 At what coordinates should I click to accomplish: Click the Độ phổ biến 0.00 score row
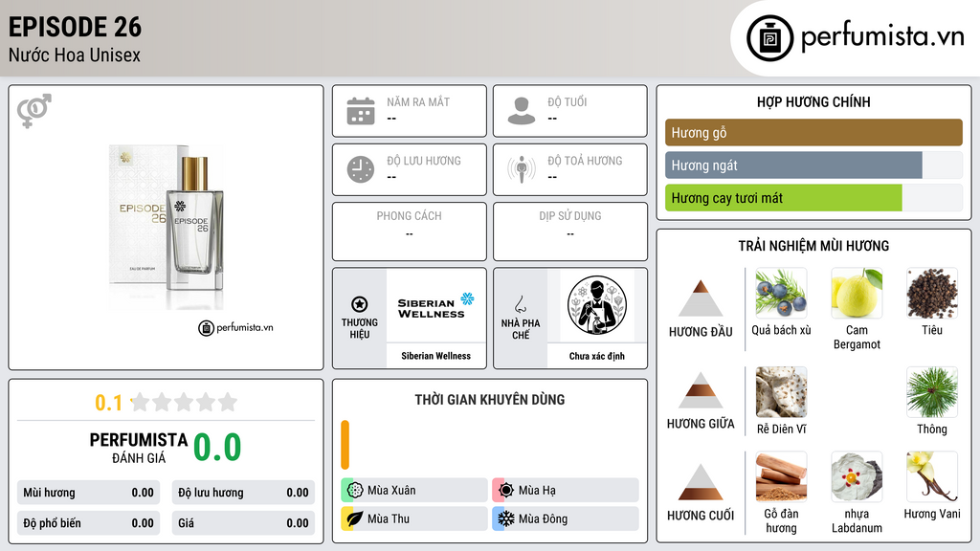coord(89,523)
